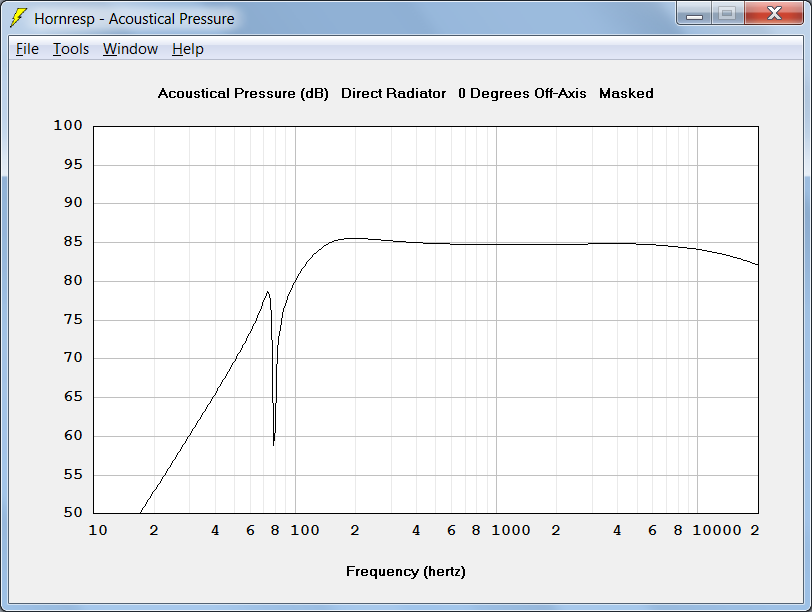Viewport: 812px width, 612px height.
Task: Click the 85 dB axis value
Action: tap(73, 242)
